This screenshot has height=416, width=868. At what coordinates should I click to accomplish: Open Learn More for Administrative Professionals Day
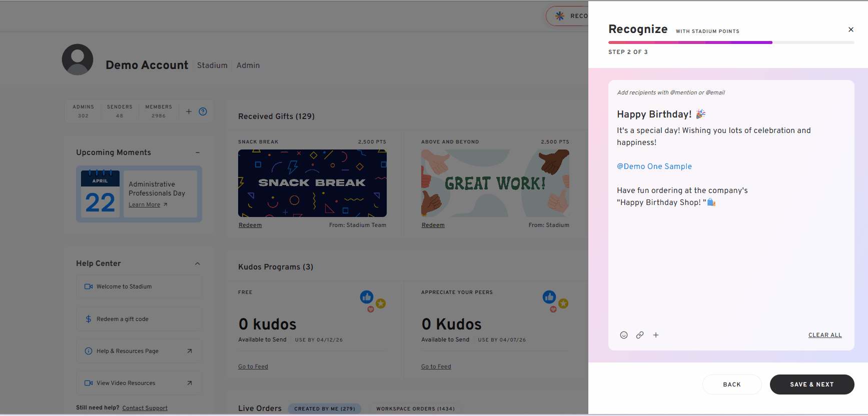[148, 204]
